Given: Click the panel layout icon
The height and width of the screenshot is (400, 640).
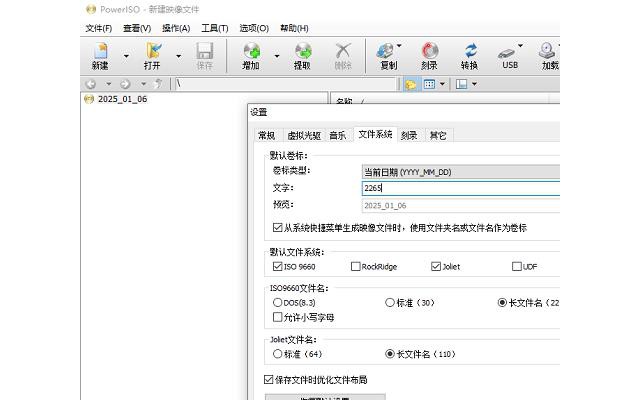Looking at the screenshot, I should pyautogui.click(x=462, y=84).
